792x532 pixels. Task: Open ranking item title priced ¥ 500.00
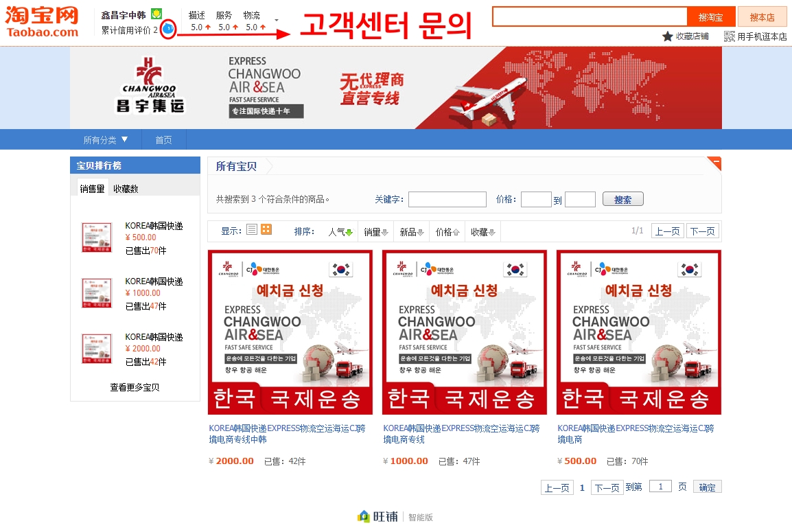(x=154, y=226)
